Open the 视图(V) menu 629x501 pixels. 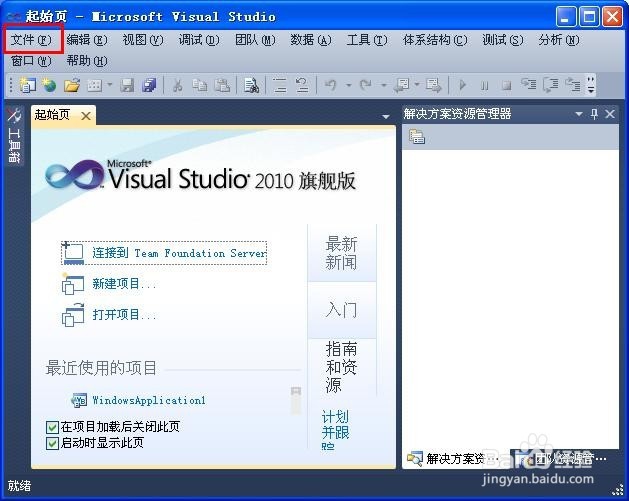tap(143, 40)
